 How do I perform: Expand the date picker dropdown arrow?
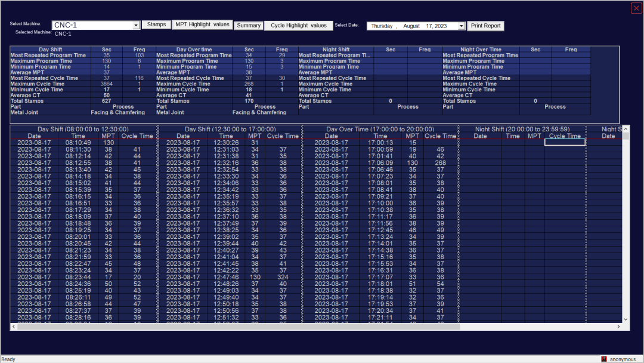[x=461, y=26]
